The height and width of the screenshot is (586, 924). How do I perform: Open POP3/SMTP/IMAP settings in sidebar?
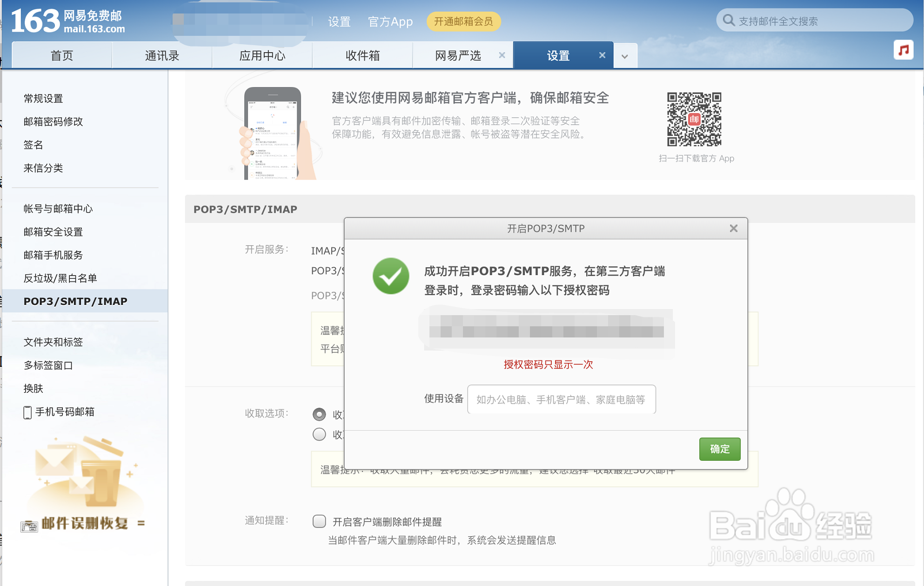pos(75,301)
